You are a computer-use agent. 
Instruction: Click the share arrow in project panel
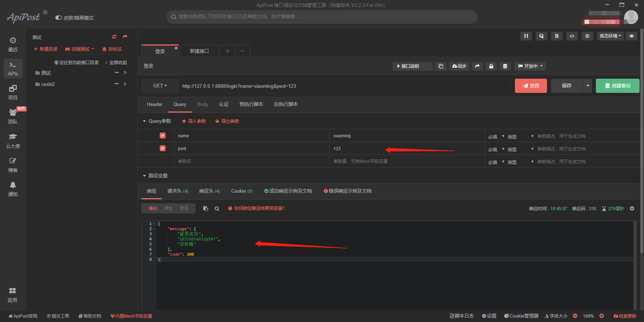[125, 37]
